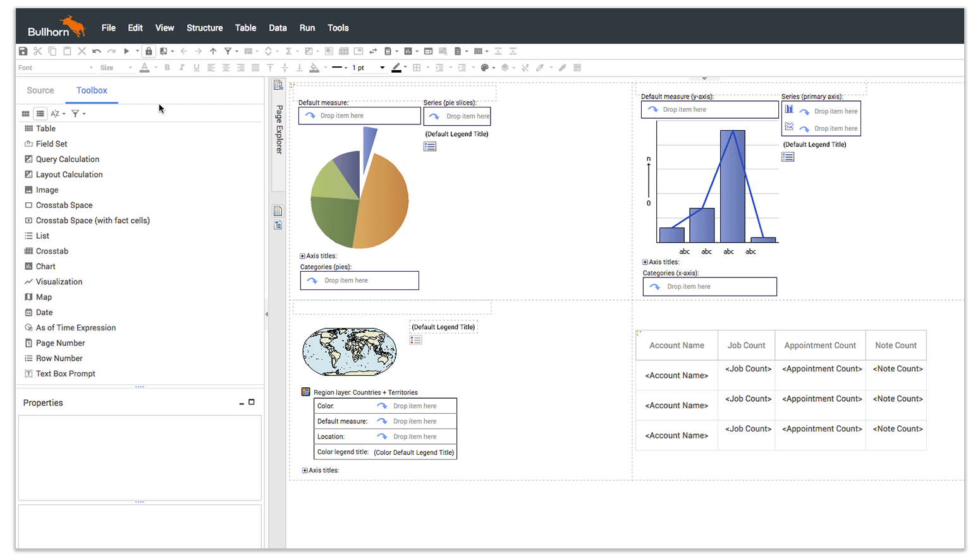Open the Structure menu
The width and height of the screenshot is (980, 556).
(x=204, y=28)
